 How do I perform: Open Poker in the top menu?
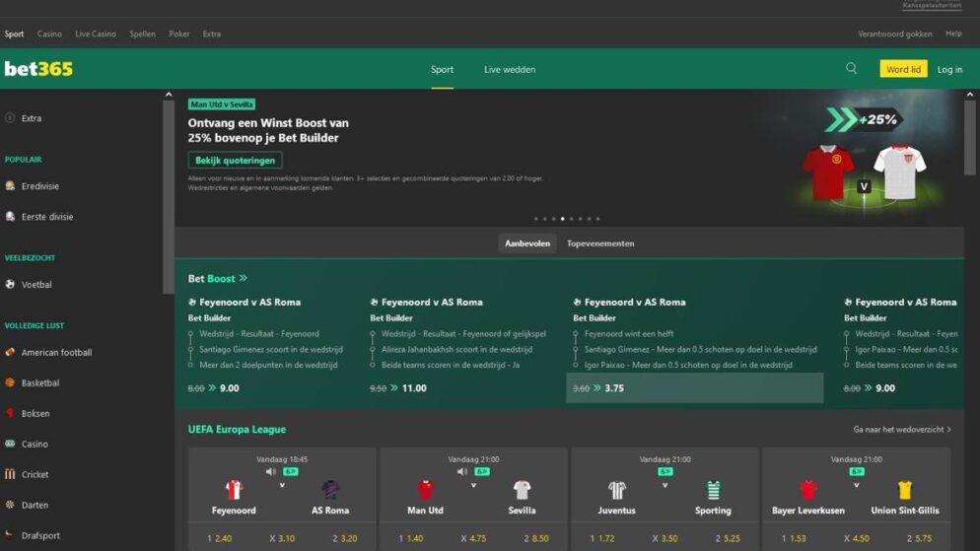(x=179, y=34)
